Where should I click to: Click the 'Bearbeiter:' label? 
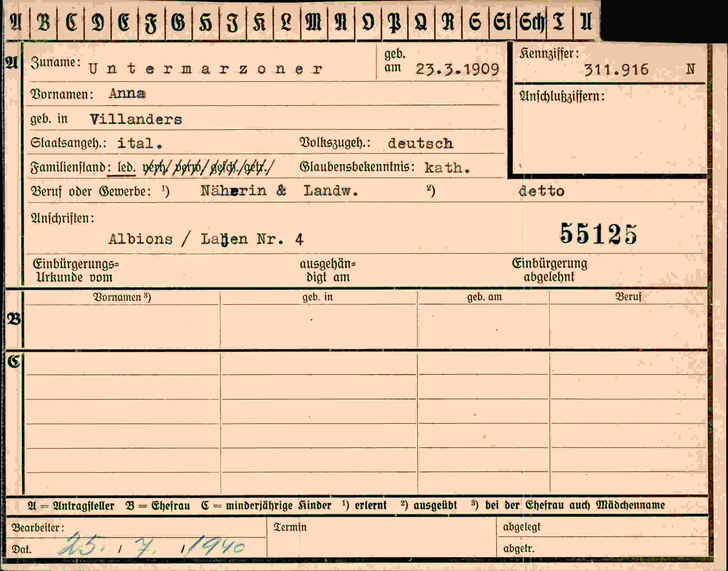[38, 528]
